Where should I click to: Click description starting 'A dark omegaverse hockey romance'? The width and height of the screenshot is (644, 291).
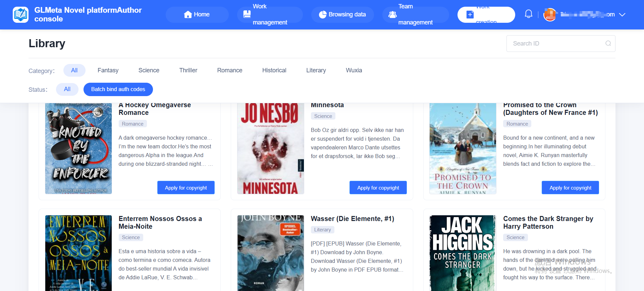[x=166, y=151]
